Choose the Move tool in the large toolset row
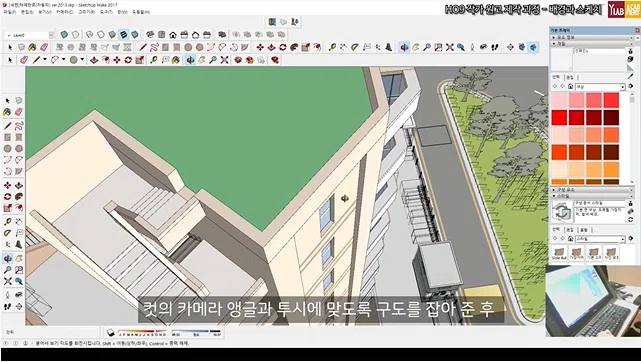 [260, 47]
